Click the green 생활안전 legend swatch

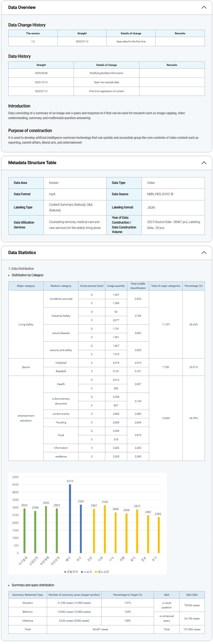pos(65,572)
